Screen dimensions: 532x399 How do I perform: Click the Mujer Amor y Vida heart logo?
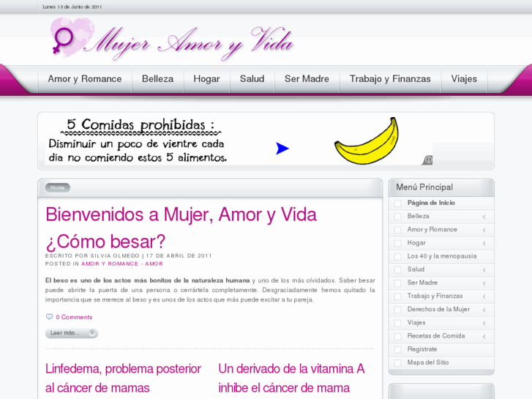[72, 37]
